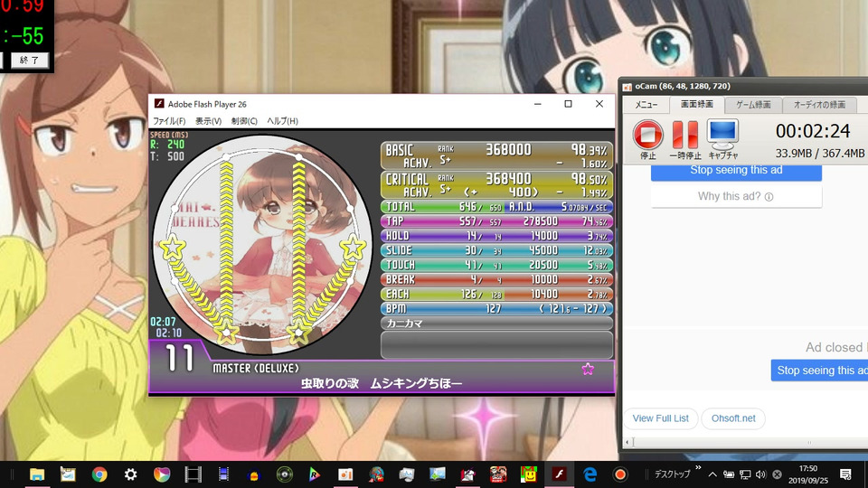Click the BREAK 4/4 row
The width and height of the screenshot is (868, 488).
click(496, 279)
